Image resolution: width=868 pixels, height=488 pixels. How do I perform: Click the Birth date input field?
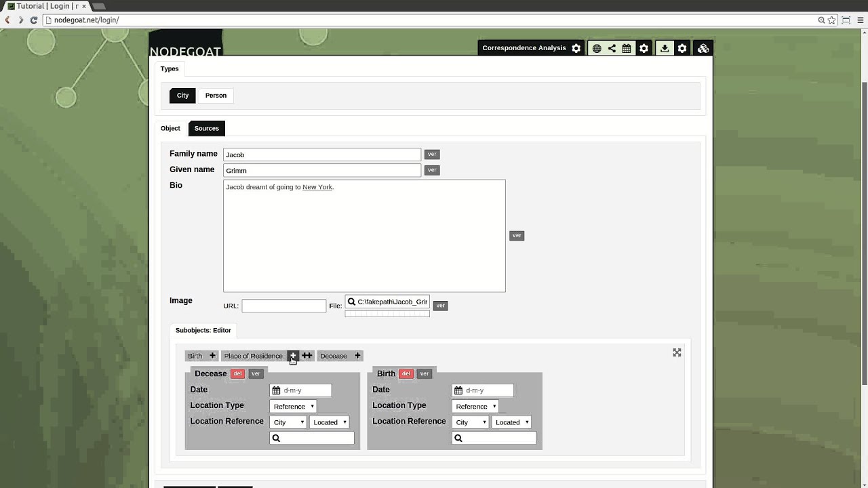(x=483, y=390)
